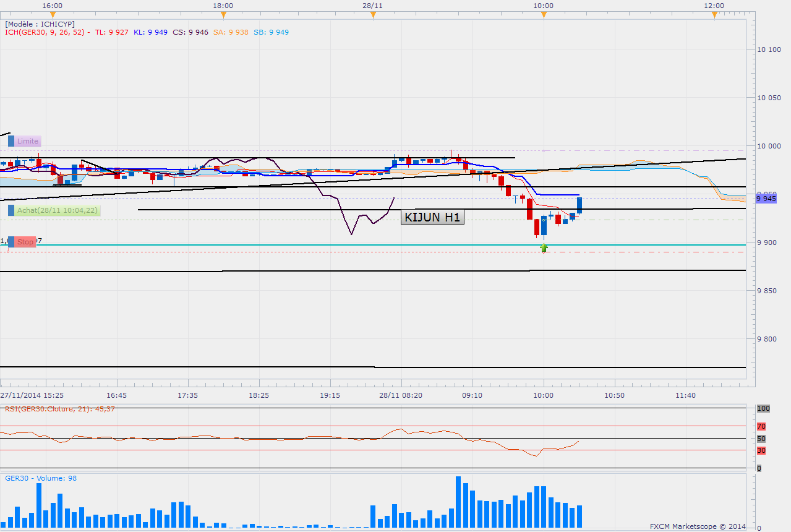Image resolution: width=791 pixels, height=532 pixels.
Task: Click the current price tag 9 945
Action: [x=766, y=199]
